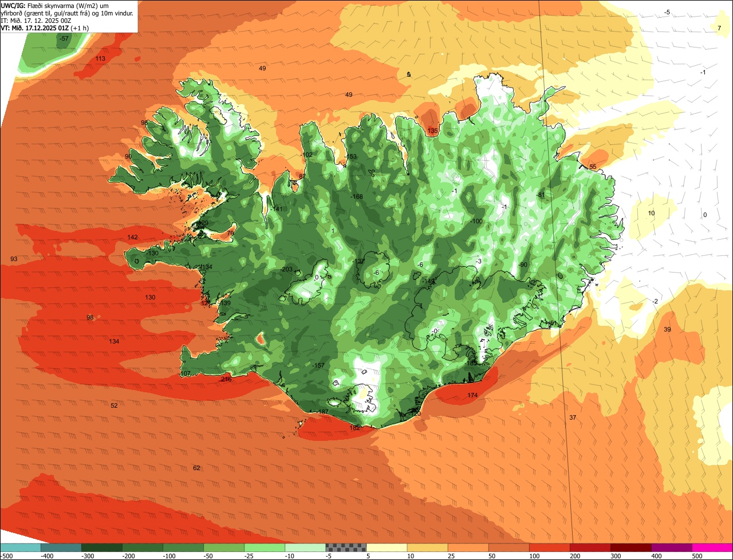
Task: Click the '500' legend scale label
Action: (x=697, y=556)
